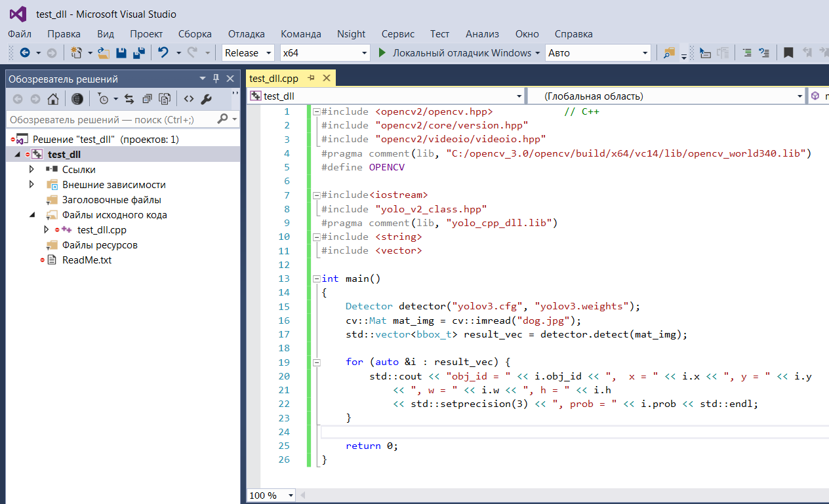Toggle a bookmark with the bookmark icon
Screen dimensions: 829x504
tap(788, 52)
